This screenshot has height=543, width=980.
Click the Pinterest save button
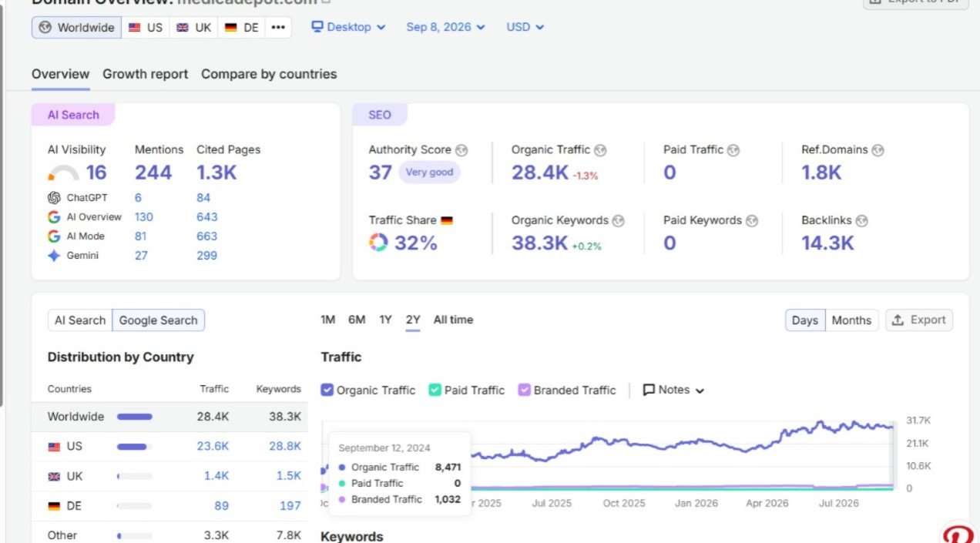click(x=960, y=534)
